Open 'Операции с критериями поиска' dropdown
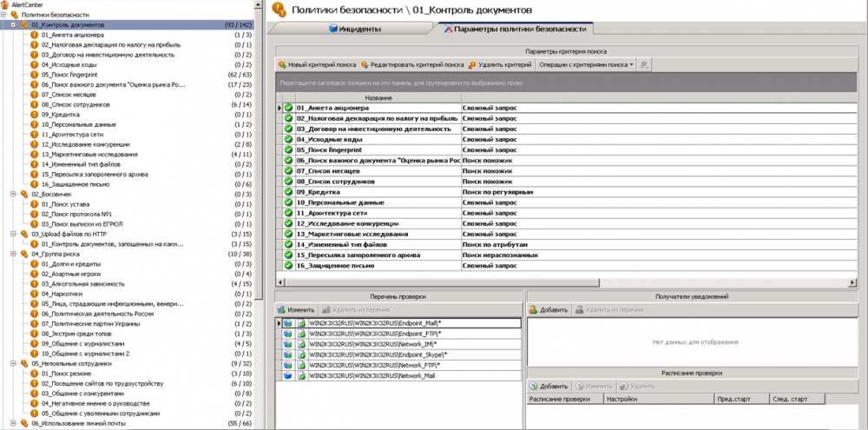The width and height of the screenshot is (868, 430). (585, 64)
